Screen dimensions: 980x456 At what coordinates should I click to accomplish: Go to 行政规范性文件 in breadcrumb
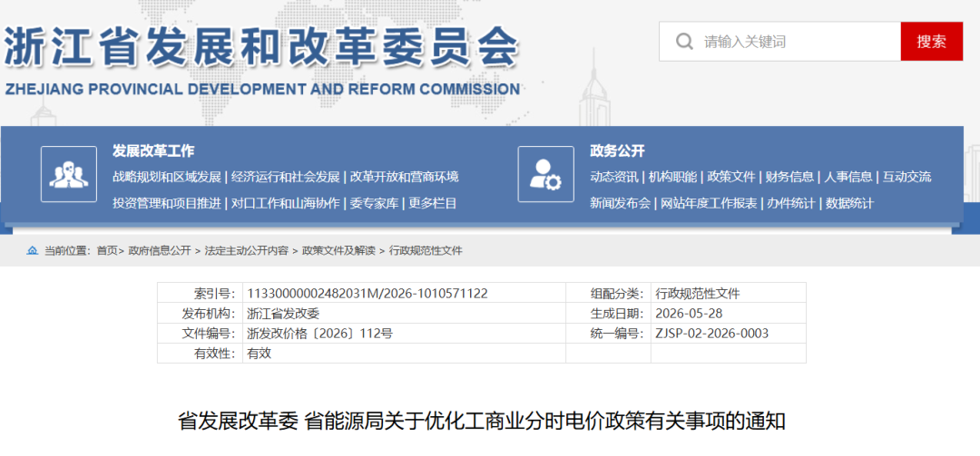426,250
